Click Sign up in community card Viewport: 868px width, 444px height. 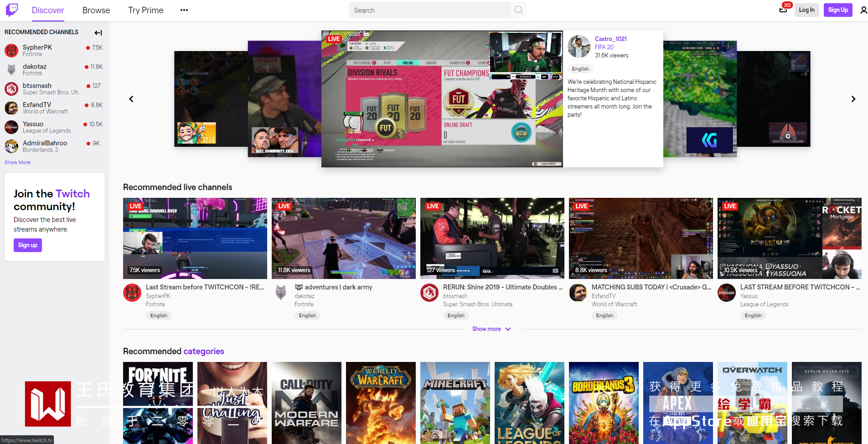point(28,245)
